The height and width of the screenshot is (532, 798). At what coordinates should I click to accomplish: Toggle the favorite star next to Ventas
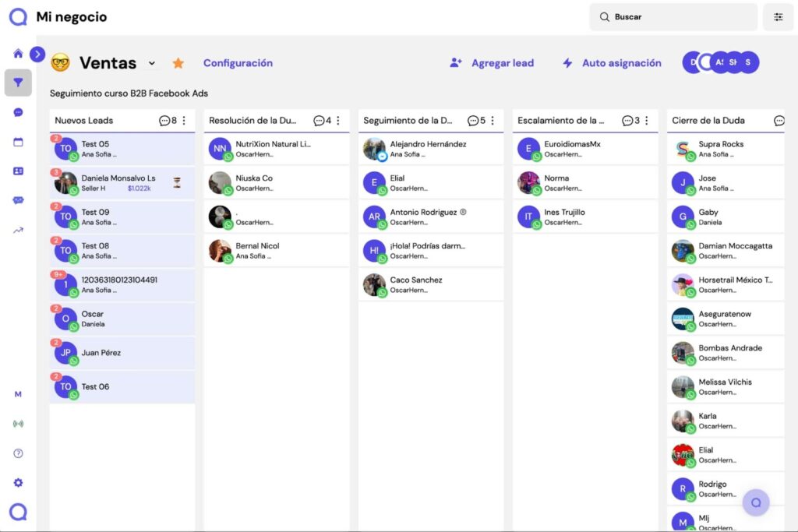(178, 62)
